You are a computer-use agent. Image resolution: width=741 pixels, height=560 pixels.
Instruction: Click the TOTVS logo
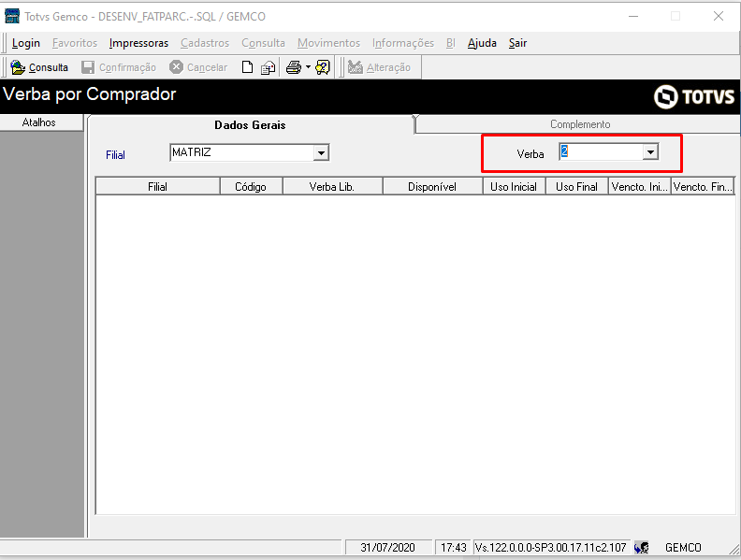coord(693,97)
